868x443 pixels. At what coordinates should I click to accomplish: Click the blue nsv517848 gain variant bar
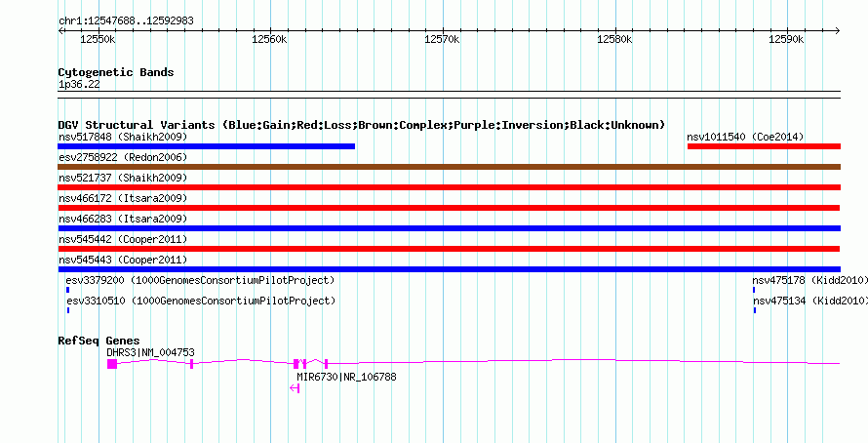pos(206,146)
